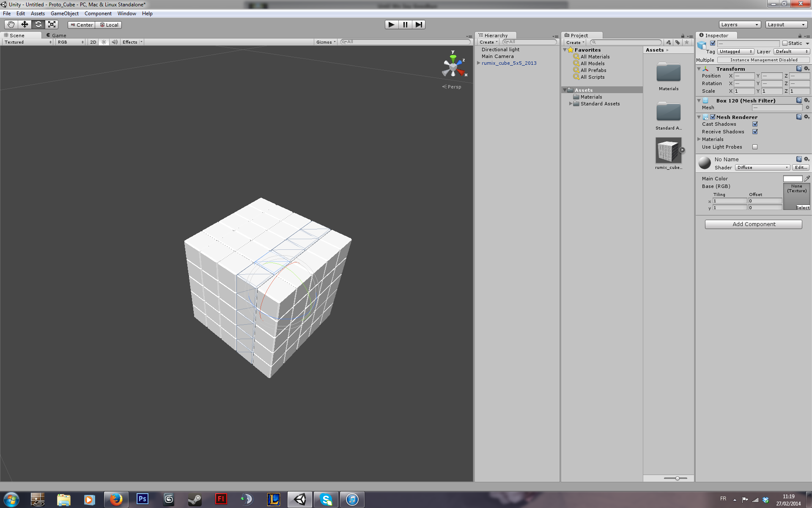Open the Effects dropdown
This screenshot has width=812, height=508.
coord(132,42)
